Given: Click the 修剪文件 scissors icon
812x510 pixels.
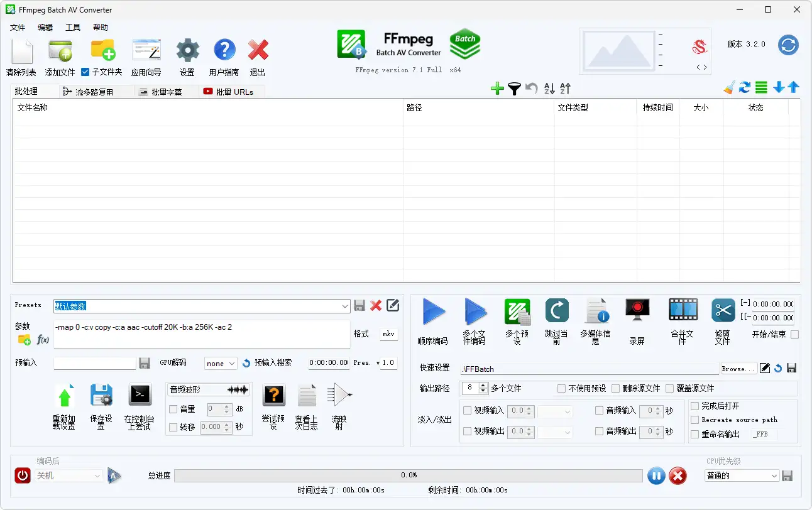Looking at the screenshot, I should (x=723, y=311).
